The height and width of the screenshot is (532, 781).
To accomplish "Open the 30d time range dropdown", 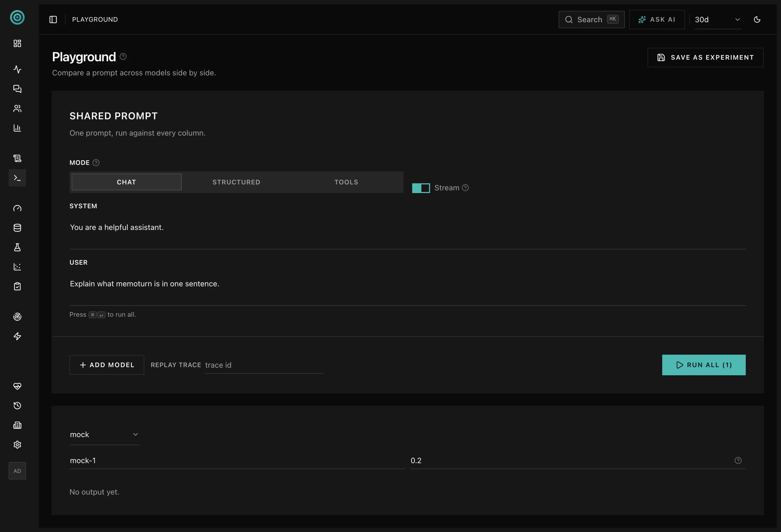I will click(718, 20).
